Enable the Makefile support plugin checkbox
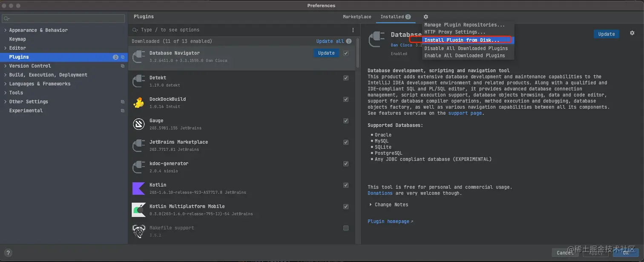 [346, 228]
